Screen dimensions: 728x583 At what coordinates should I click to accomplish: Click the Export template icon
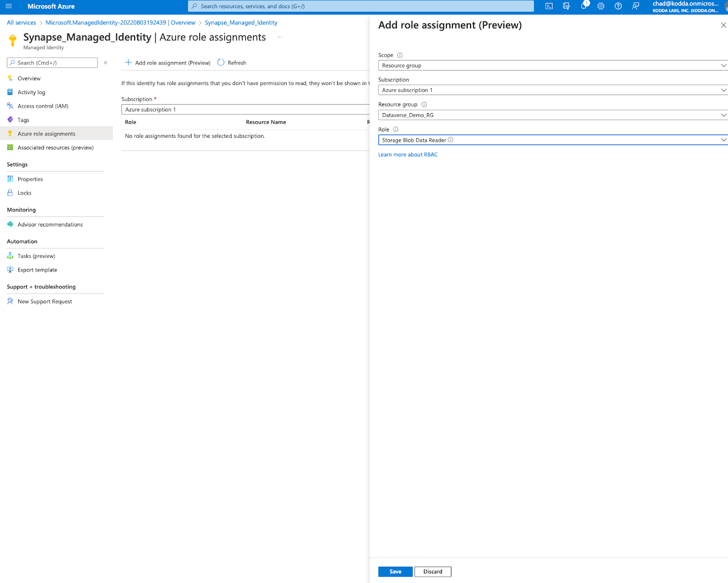click(x=10, y=270)
